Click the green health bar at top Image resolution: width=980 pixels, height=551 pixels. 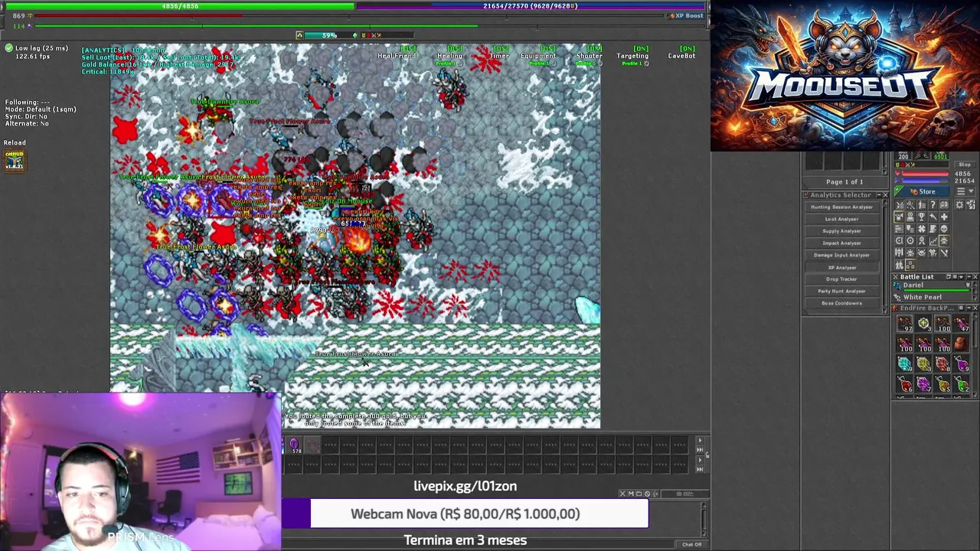(180, 6)
